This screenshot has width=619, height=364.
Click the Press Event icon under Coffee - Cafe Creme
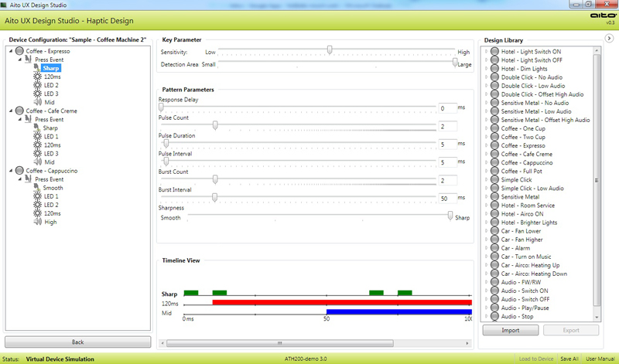point(28,119)
